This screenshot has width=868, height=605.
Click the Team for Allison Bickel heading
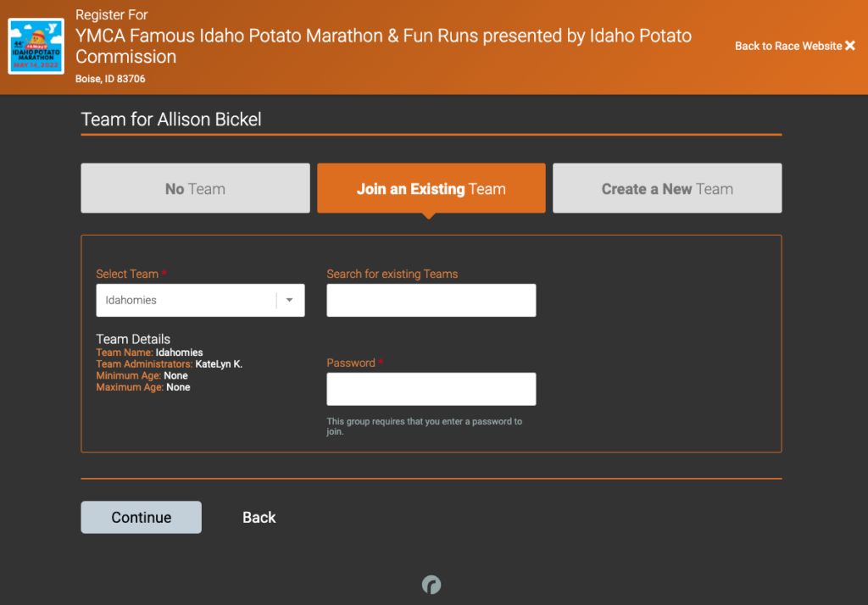[x=171, y=119]
